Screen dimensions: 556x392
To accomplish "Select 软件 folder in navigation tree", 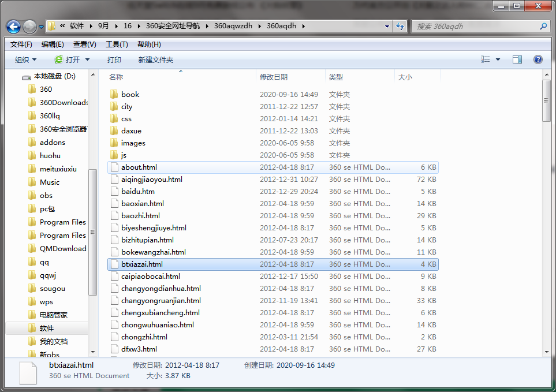I will click(x=46, y=328).
